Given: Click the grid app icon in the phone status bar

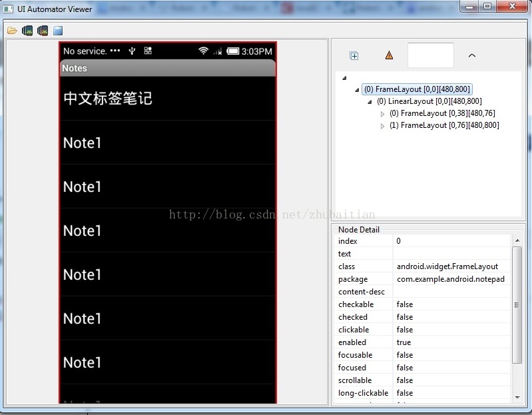Looking at the screenshot, I should point(148,51).
